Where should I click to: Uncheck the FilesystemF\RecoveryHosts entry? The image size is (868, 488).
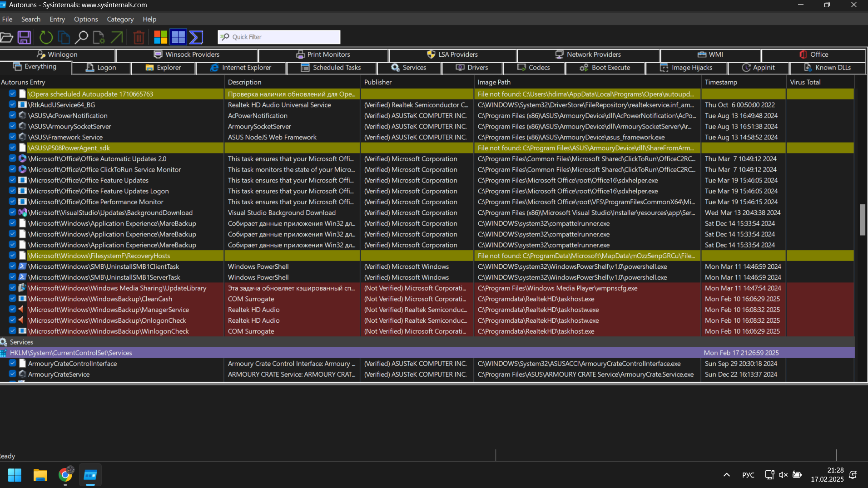tap(12, 256)
